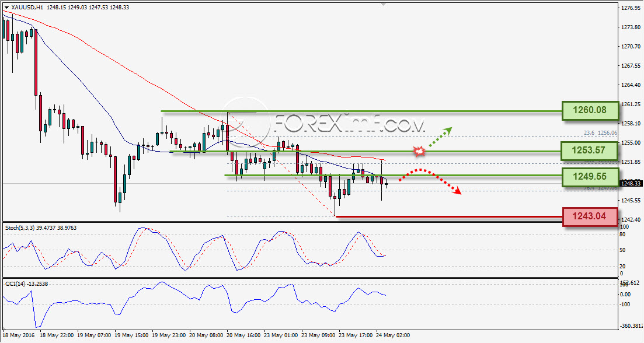Click the 1273.80 price axis value

click(631, 27)
